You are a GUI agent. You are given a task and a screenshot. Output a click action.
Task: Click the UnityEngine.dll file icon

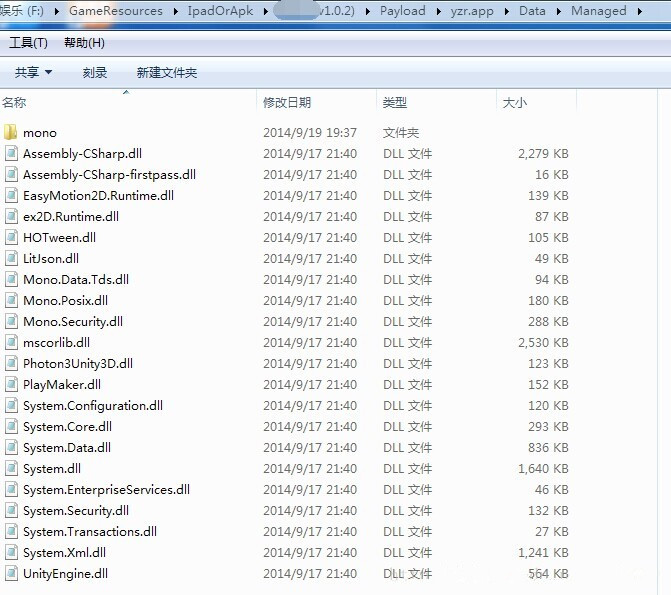pyautogui.click(x=11, y=573)
